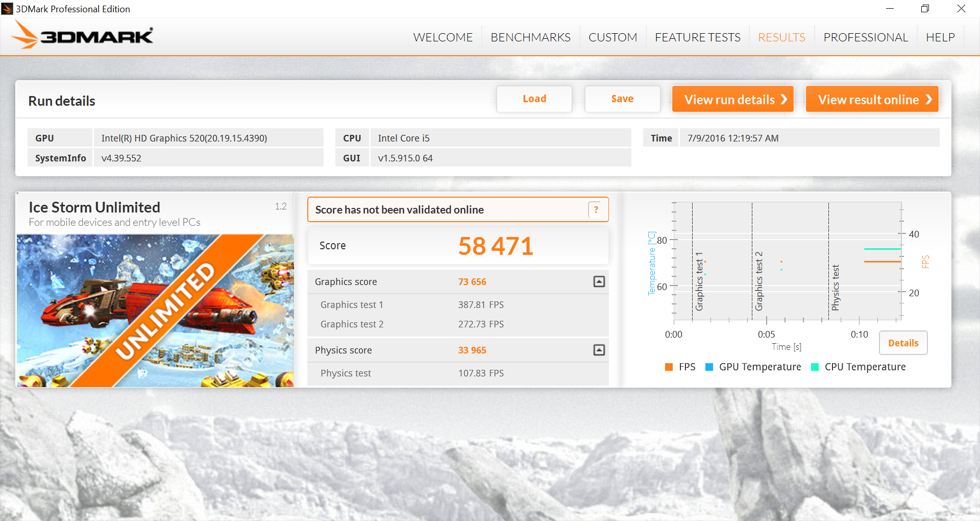Screen dimensions: 980x521
Task: Click the run time 7/9/2016 12:19:57 AM
Action: (x=733, y=138)
